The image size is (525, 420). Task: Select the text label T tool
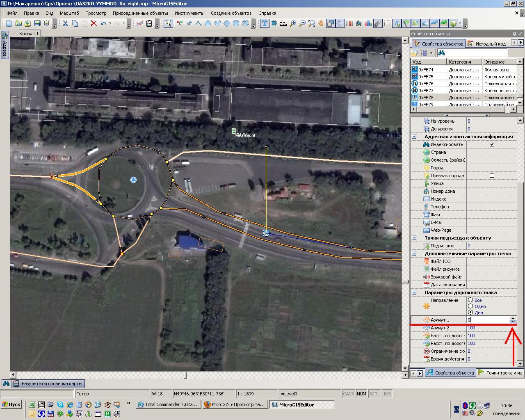[x=265, y=23]
